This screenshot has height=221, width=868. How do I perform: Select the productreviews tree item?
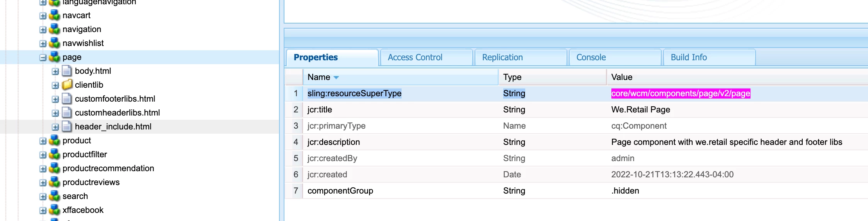coord(91,182)
